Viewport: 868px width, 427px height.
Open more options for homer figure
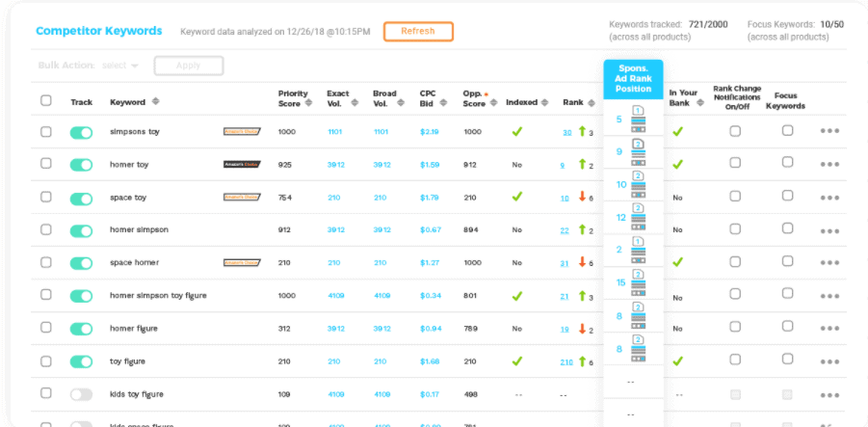829,329
